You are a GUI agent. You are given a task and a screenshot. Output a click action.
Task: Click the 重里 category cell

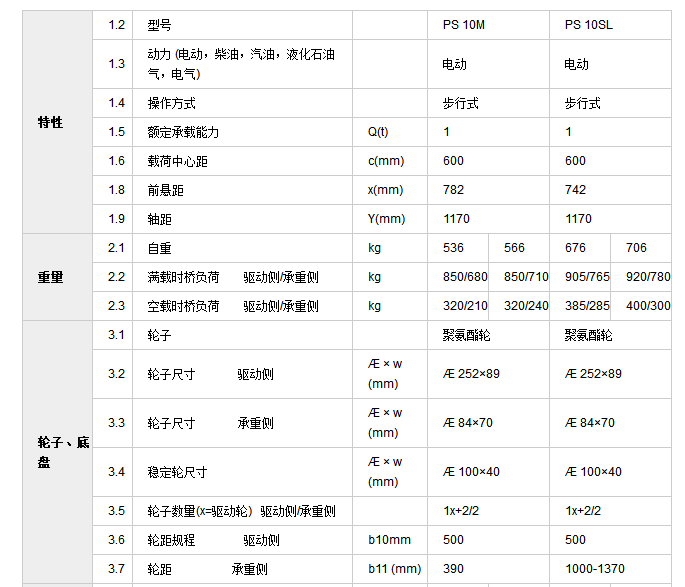click(x=57, y=277)
